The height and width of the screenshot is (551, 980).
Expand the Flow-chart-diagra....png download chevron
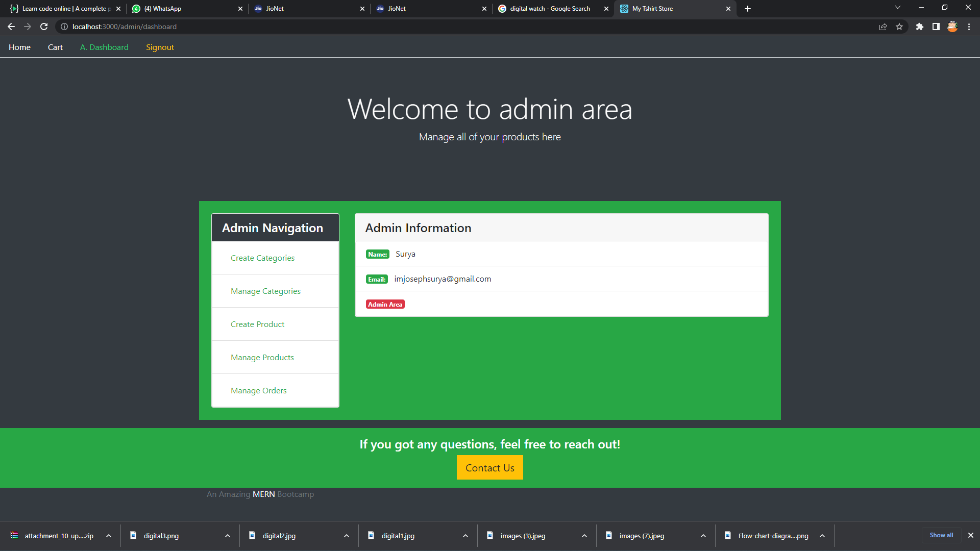pyautogui.click(x=822, y=536)
